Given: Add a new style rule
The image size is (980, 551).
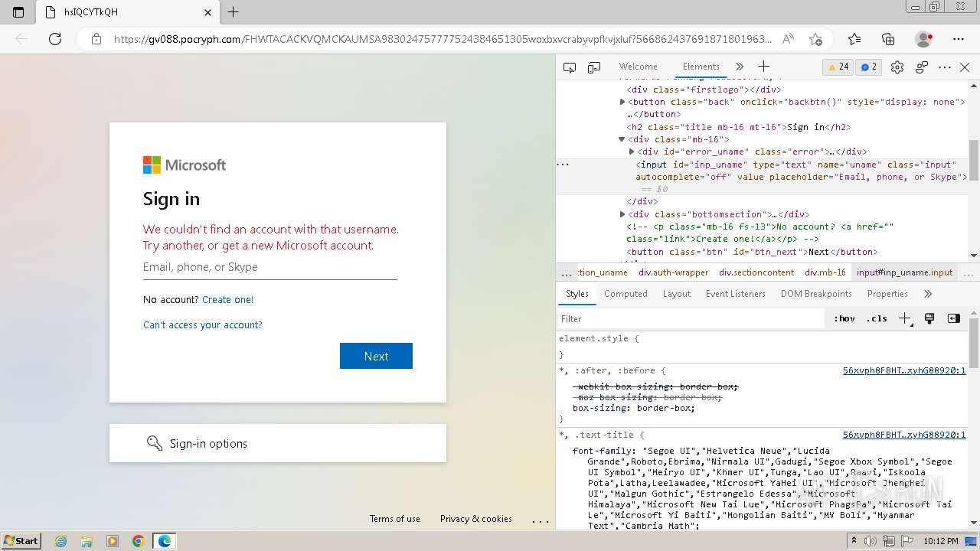Looking at the screenshot, I should [x=905, y=319].
